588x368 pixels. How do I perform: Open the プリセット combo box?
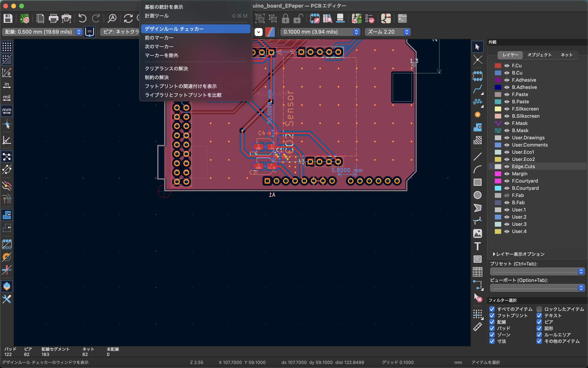coord(537,271)
